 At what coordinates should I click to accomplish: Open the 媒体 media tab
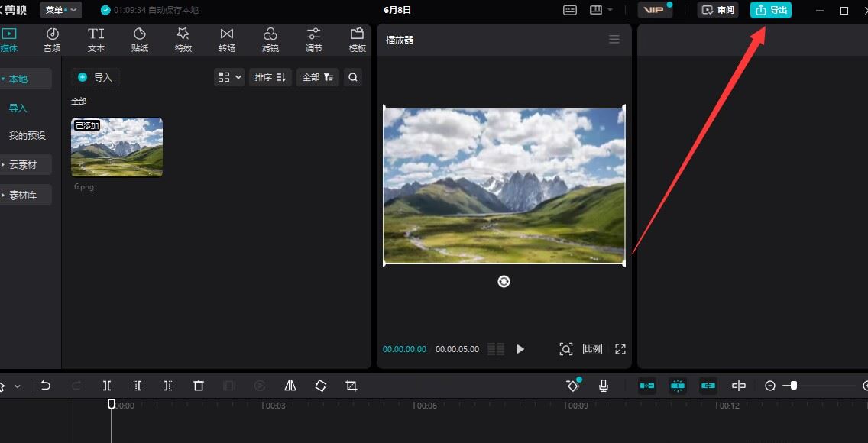9,40
